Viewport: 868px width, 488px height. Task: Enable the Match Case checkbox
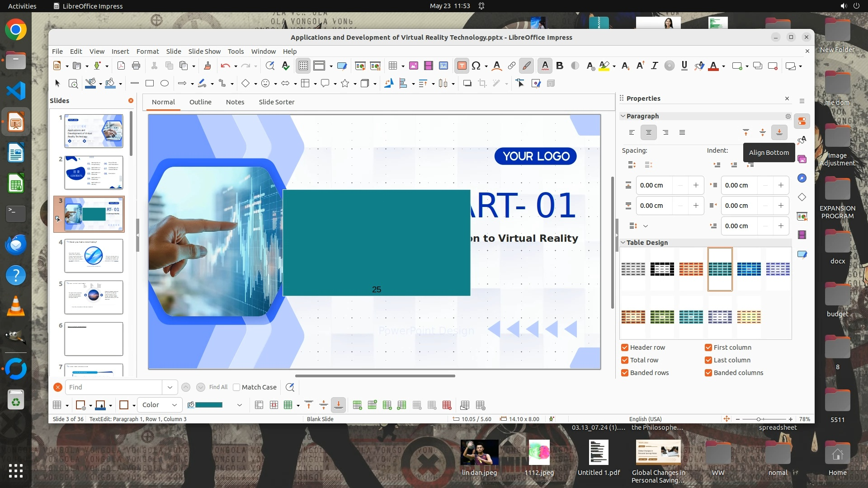click(x=236, y=387)
